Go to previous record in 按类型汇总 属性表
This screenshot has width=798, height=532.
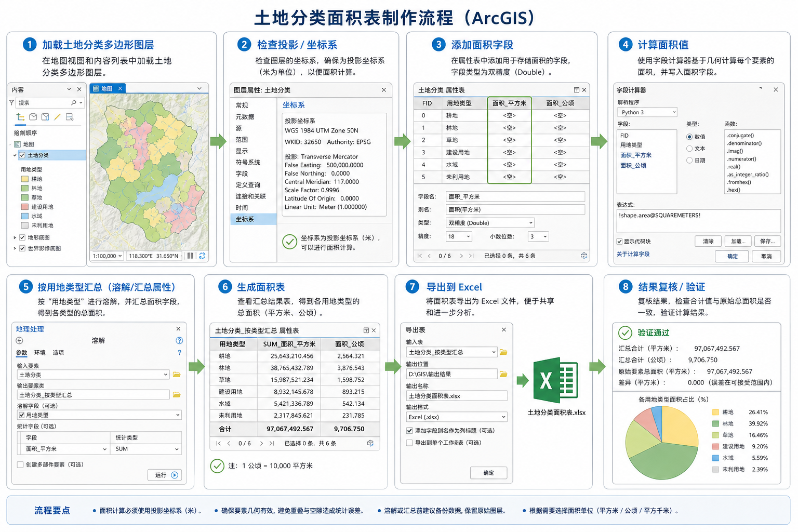pos(229,443)
